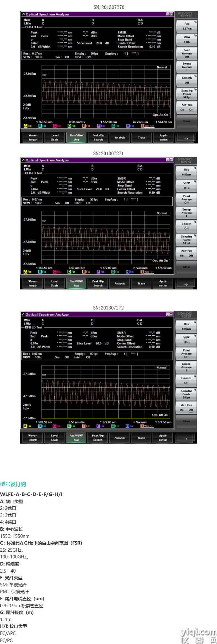The width and height of the screenshot is (217, 644).
Task: Select trace C Fix in SN:201307270 analyzer
Action: pos(57,126)
